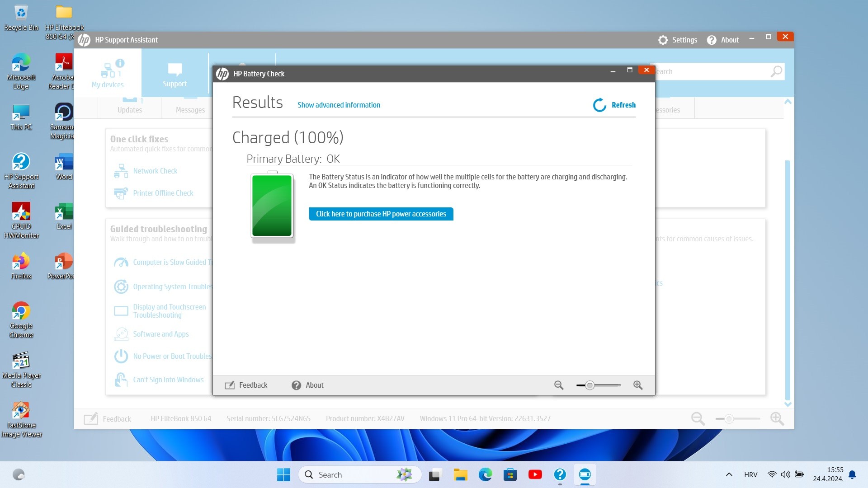
Task: Open notification bell in taskbar
Action: click(852, 474)
